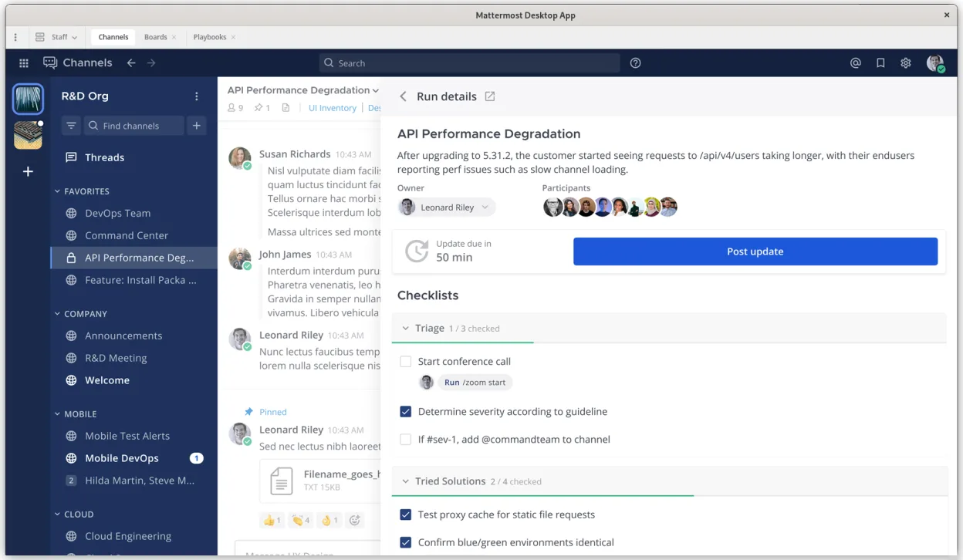
Task: Select the first team icon in sidebar
Action: point(29,100)
